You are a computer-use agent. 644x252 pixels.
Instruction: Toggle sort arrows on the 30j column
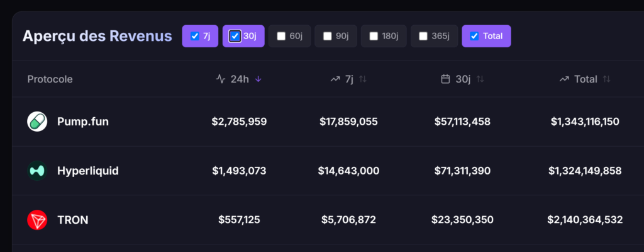point(480,79)
